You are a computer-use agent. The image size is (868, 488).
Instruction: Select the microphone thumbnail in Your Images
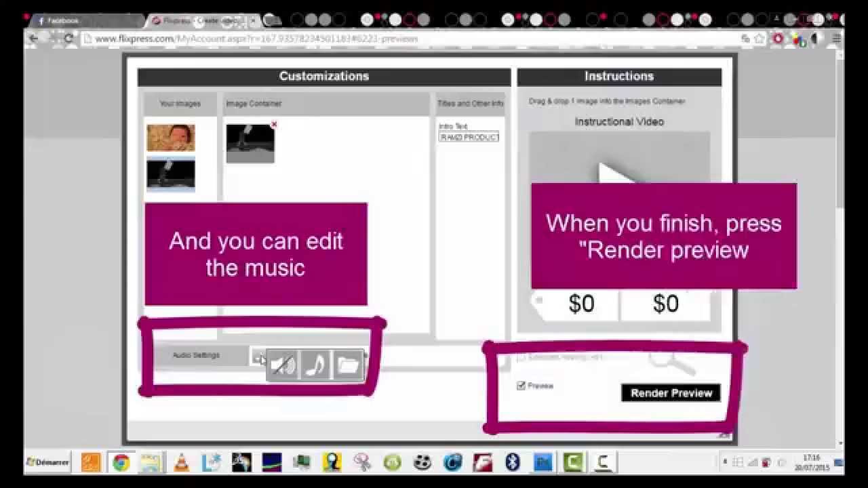pyautogui.click(x=171, y=174)
